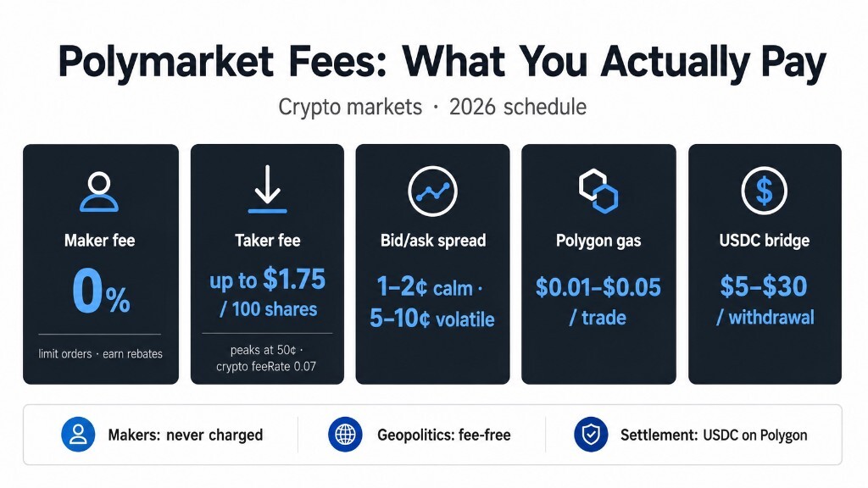Click the Polygon gas hexagon icon
The height and width of the screenshot is (488, 868).
click(598, 191)
